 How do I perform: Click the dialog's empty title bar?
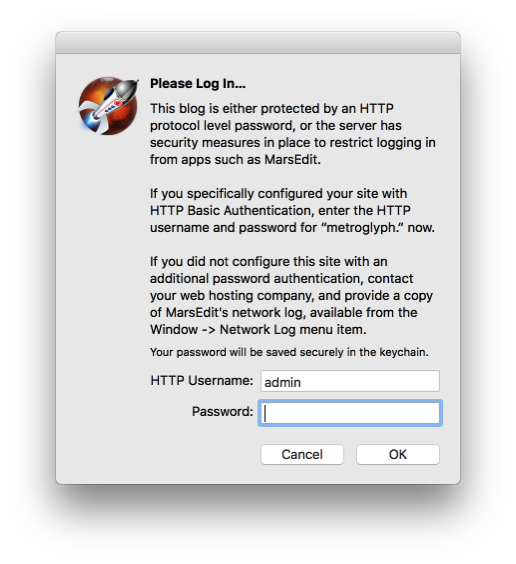[x=258, y=43]
